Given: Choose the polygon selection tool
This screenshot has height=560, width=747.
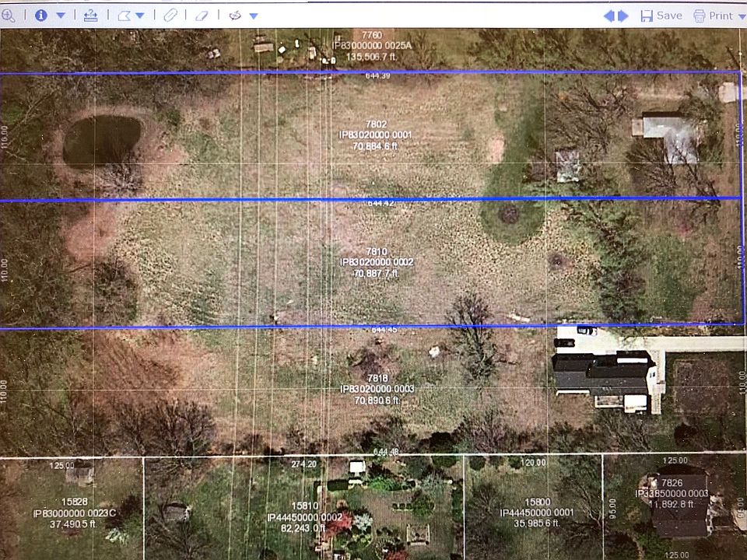Looking at the screenshot, I should (x=124, y=16).
